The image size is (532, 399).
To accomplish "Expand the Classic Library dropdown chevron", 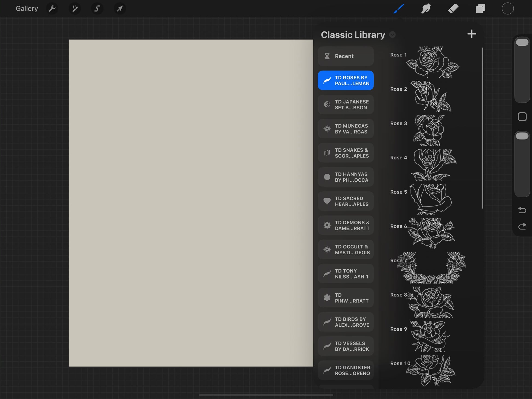I will (392, 35).
